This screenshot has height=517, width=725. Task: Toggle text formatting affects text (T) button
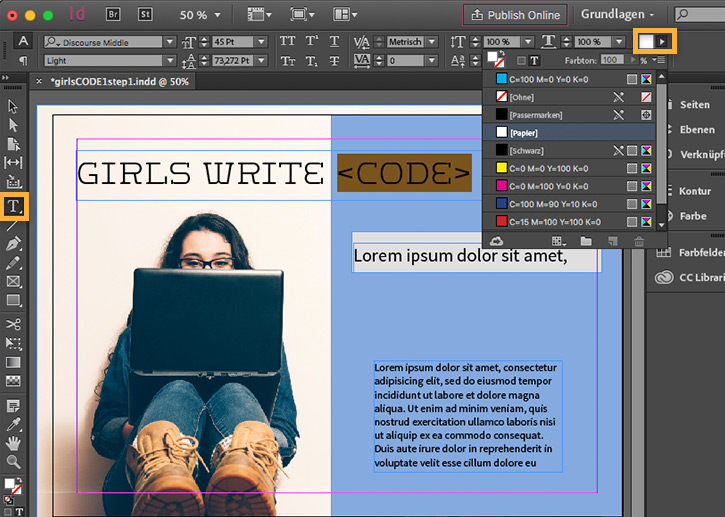pyautogui.click(x=536, y=61)
